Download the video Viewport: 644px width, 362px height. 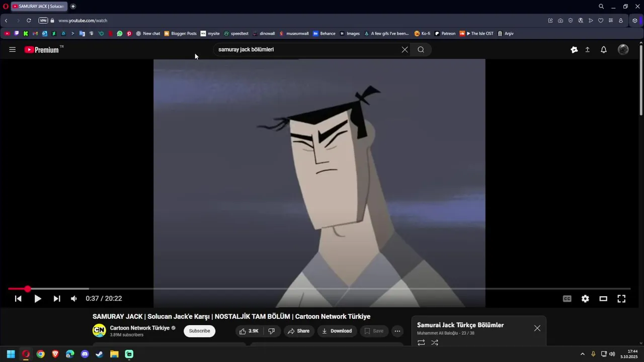click(x=337, y=331)
